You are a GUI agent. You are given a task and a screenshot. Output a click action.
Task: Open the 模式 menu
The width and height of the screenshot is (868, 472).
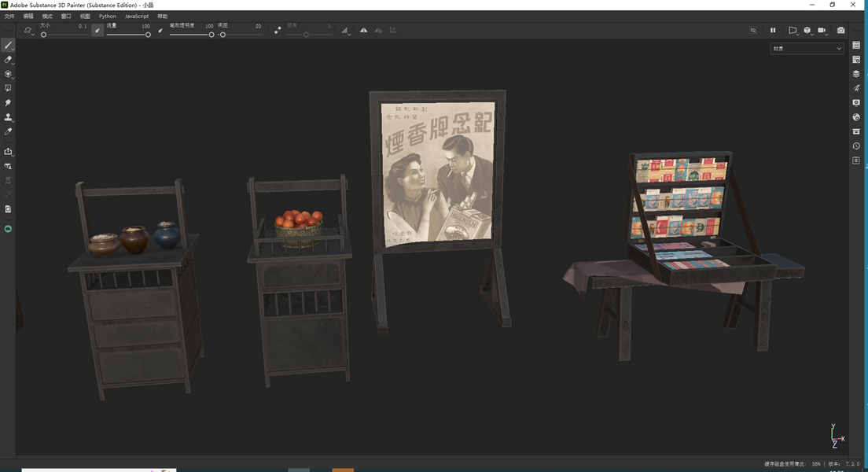pos(47,17)
